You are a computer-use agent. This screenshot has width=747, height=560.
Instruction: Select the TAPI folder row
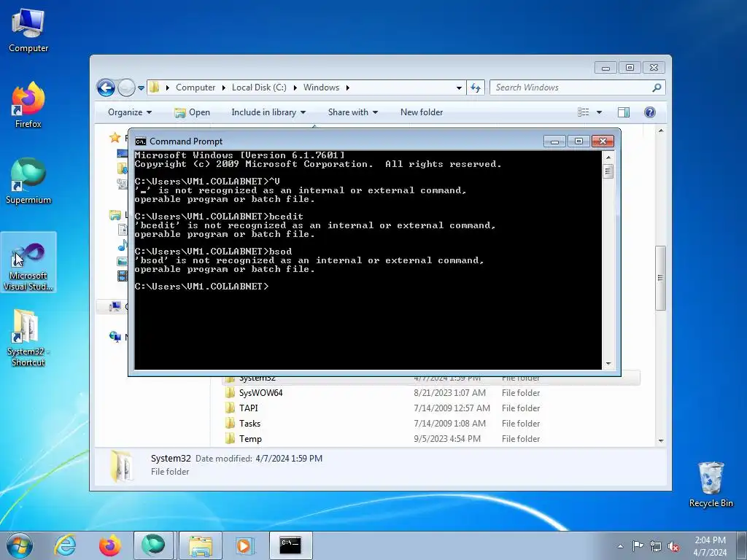[431, 408]
